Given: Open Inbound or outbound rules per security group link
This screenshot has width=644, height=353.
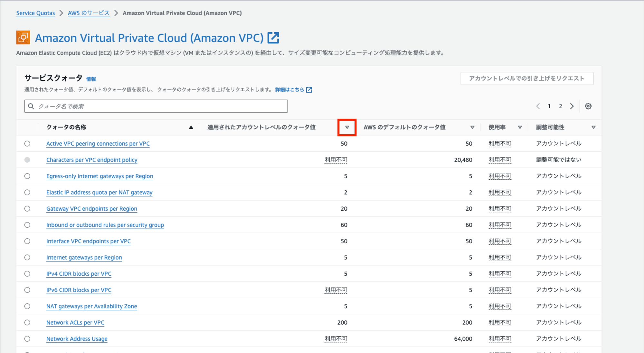Looking at the screenshot, I should (x=105, y=225).
